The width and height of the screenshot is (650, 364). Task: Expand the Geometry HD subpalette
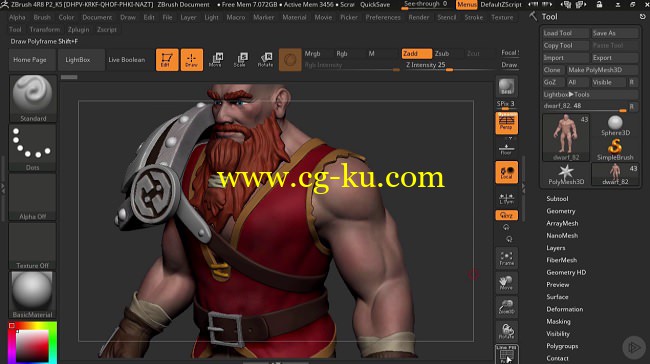tap(566, 272)
